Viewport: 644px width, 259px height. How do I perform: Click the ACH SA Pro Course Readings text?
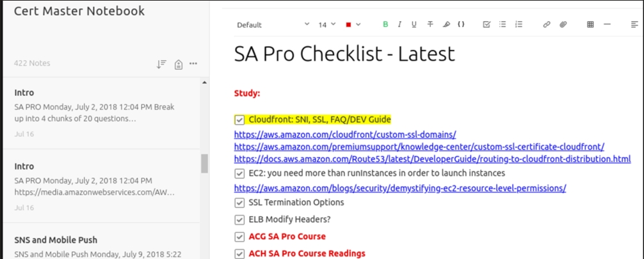coord(307,254)
